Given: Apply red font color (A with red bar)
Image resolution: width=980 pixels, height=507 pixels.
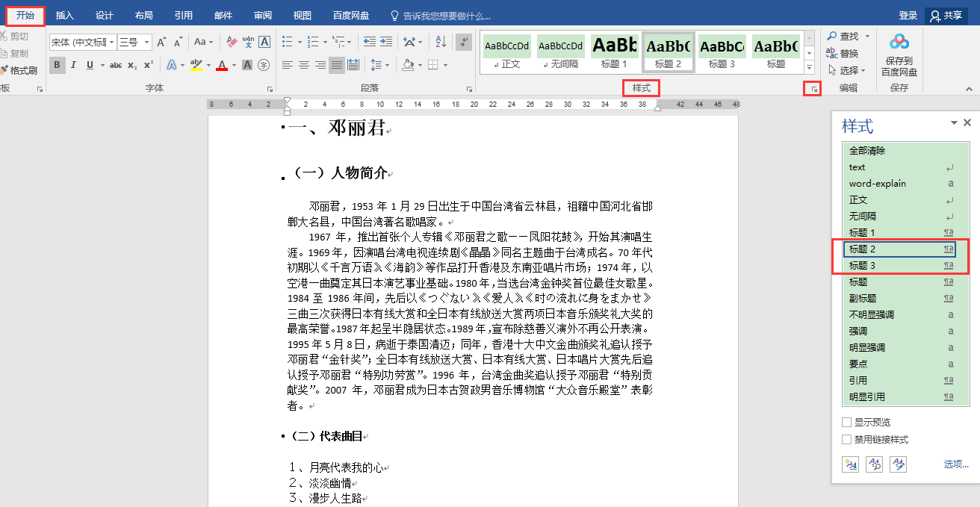Looking at the screenshot, I should pyautogui.click(x=222, y=65).
